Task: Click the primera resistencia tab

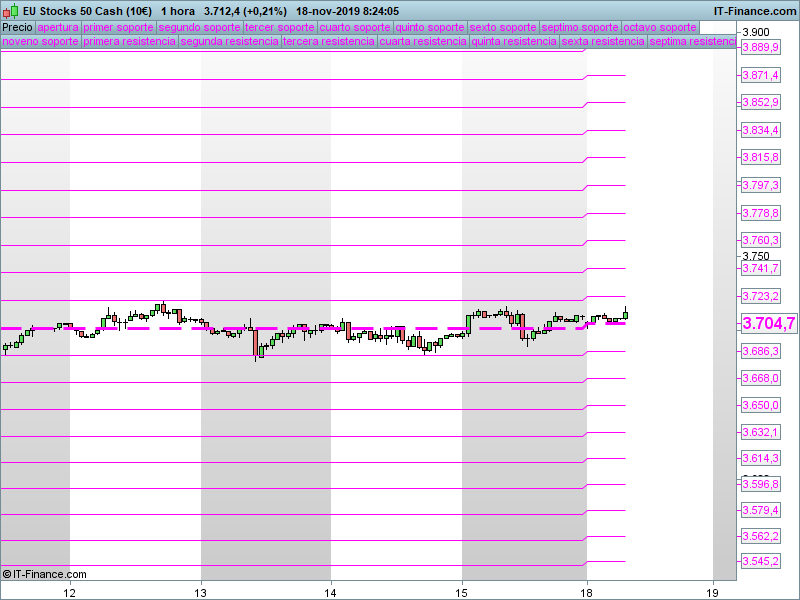Action: point(129,42)
